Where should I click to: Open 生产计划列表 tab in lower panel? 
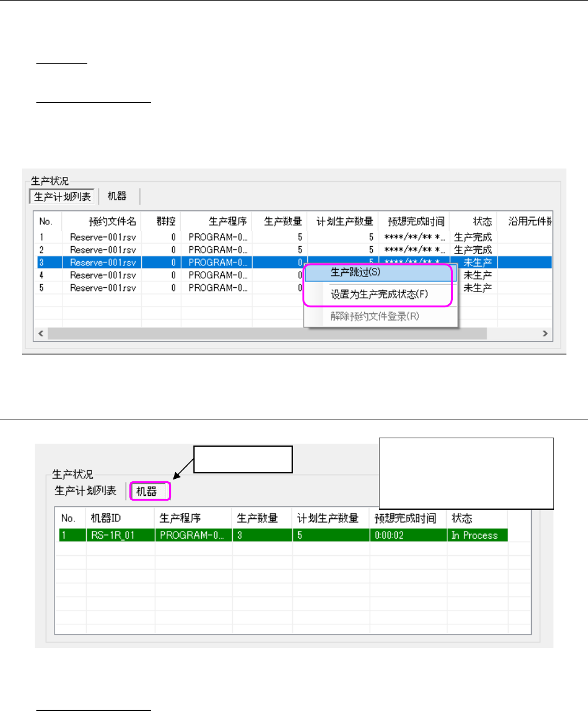point(85,490)
